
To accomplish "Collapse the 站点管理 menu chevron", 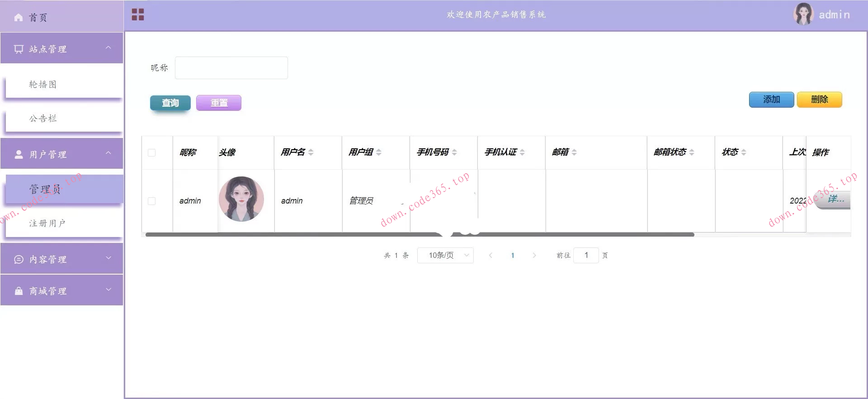I will tap(108, 47).
